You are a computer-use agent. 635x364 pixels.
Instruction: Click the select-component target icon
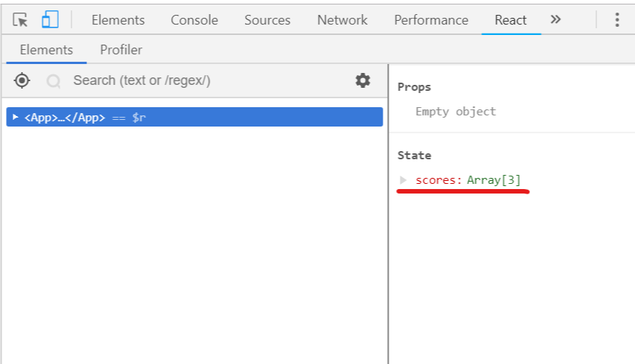22,80
